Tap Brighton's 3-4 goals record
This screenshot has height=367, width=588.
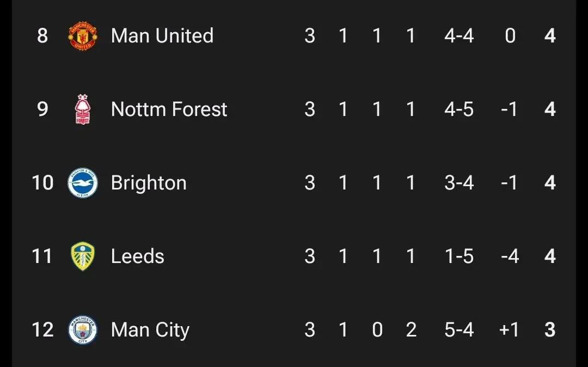[458, 183]
